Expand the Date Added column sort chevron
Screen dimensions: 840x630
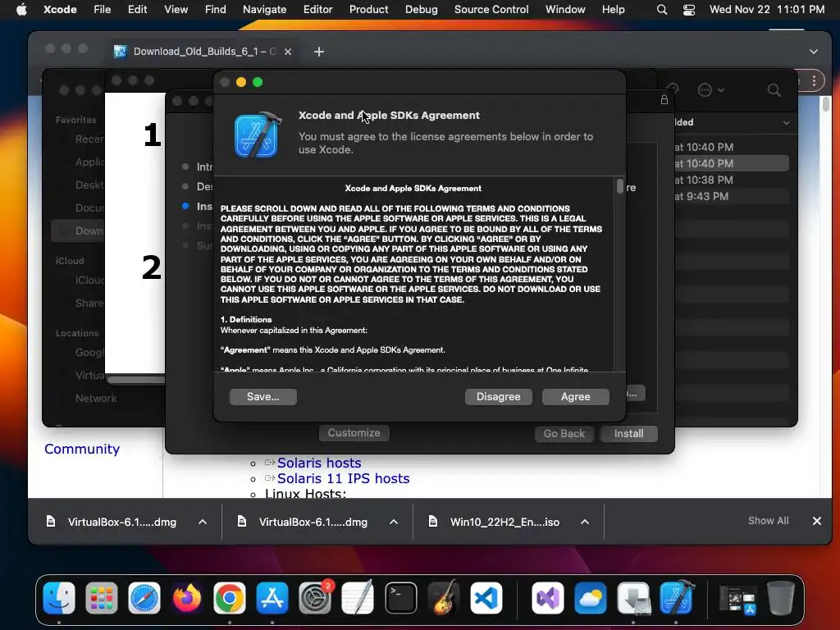pos(786,123)
